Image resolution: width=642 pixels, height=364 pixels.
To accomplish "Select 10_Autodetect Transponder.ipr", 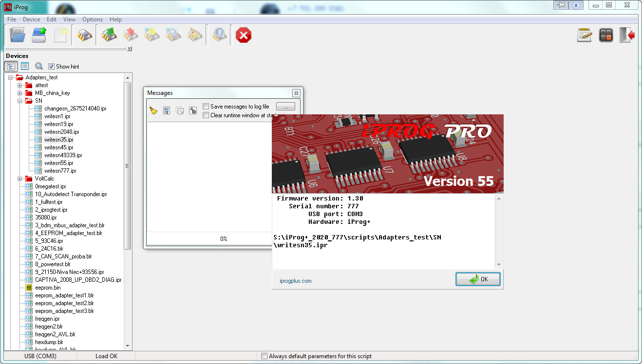I will click(71, 194).
